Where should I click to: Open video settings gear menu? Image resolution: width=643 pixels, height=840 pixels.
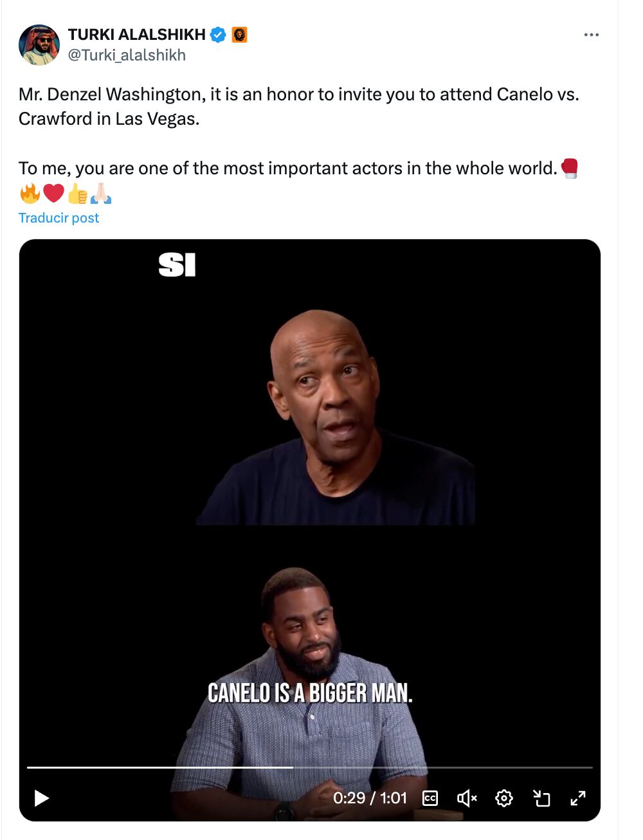504,798
